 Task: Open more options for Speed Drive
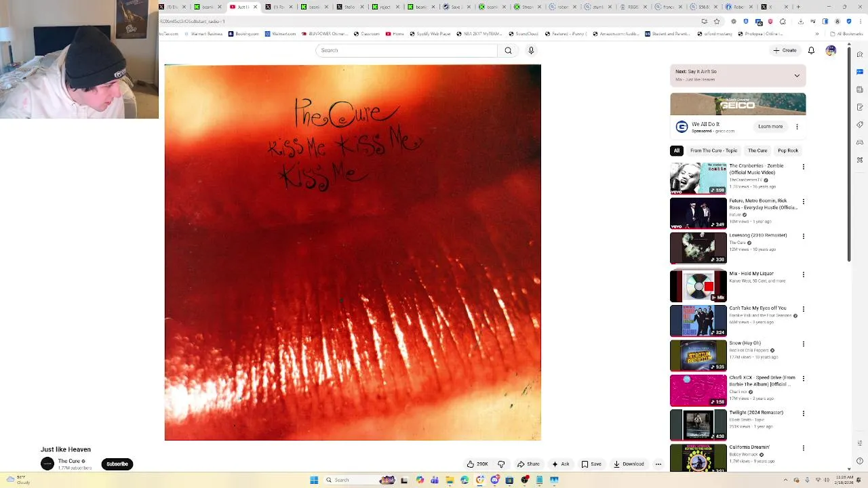pyautogui.click(x=804, y=379)
